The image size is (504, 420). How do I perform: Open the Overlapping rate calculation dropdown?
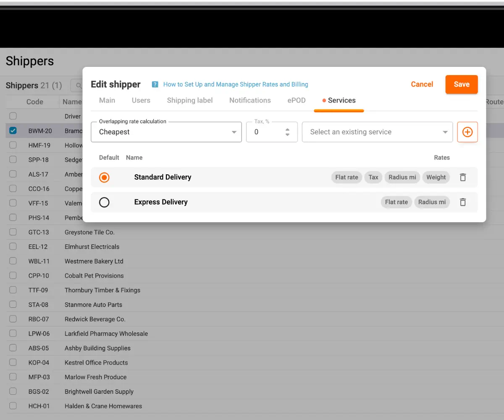[166, 132]
